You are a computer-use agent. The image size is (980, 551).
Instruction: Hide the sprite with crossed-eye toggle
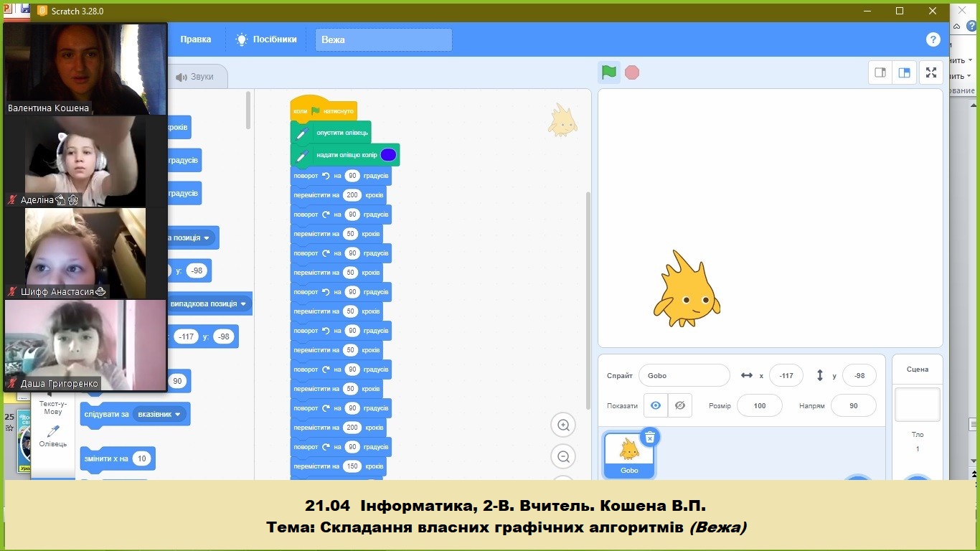680,405
